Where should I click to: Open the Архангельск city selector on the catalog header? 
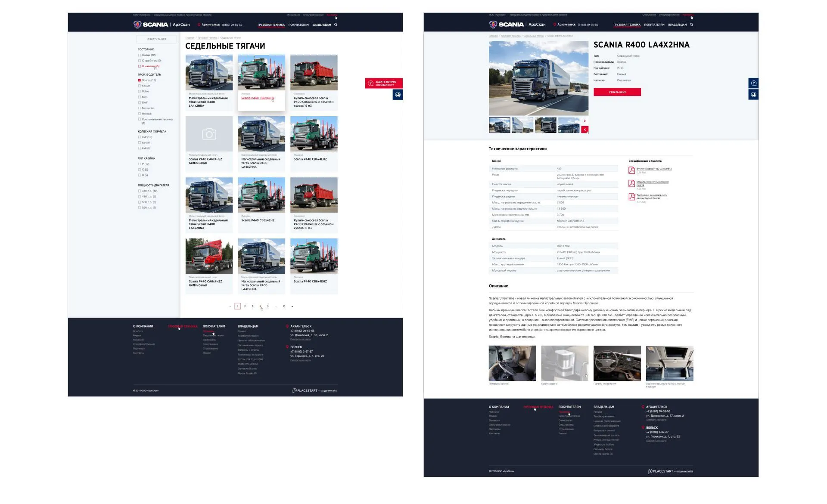[211, 25]
